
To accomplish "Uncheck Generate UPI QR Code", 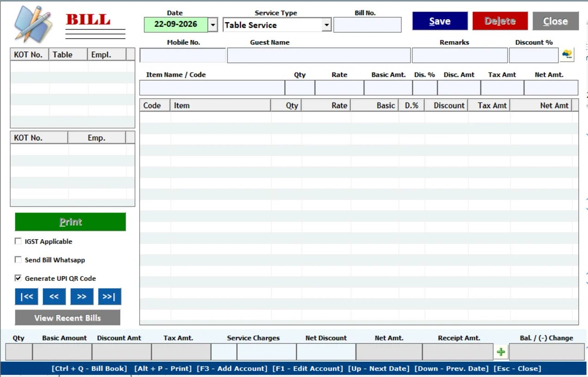I will [x=18, y=278].
